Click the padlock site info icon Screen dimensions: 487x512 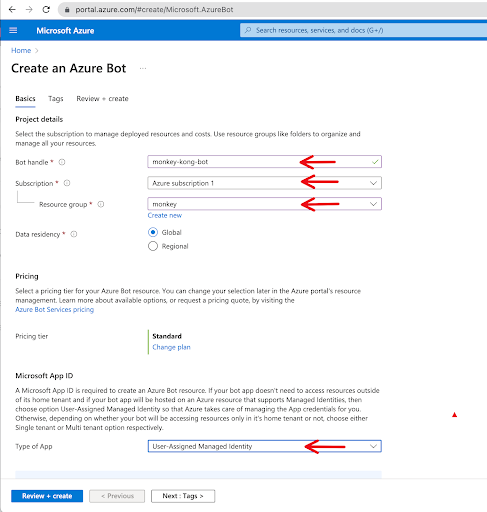67,10
